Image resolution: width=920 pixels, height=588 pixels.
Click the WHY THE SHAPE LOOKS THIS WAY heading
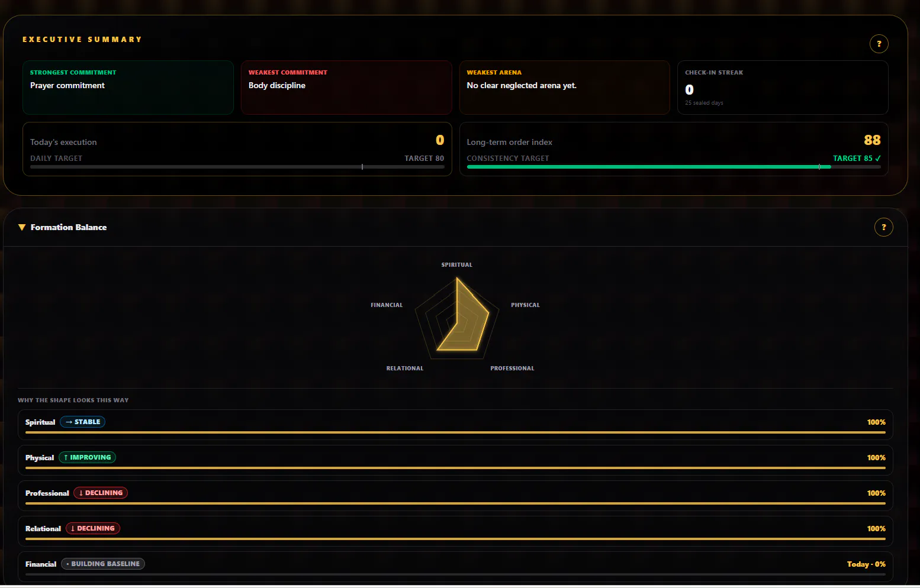pyautogui.click(x=73, y=400)
